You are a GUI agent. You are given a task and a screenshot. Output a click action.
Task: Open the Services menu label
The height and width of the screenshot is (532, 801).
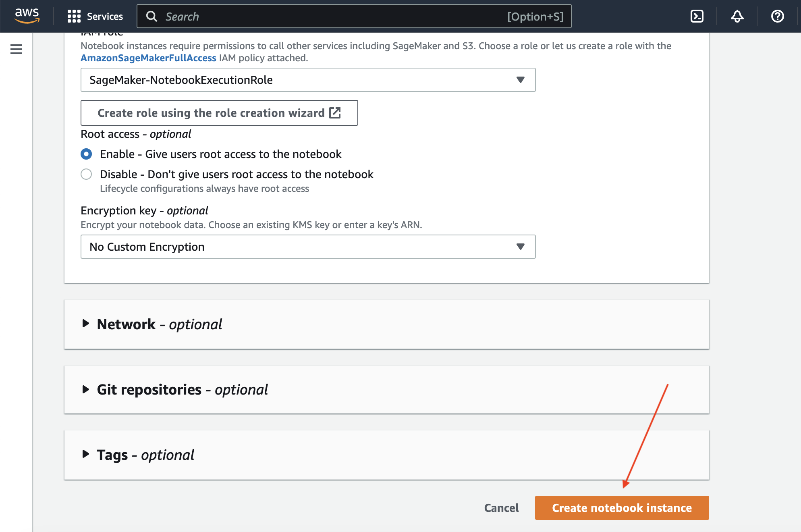(105, 17)
